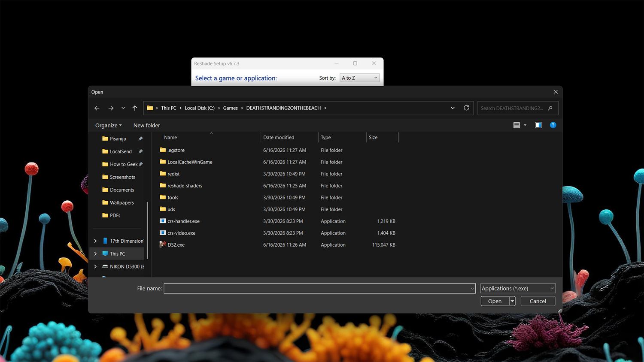644x362 pixels.
Task: Open the Open button's split arrow
Action: 512,301
